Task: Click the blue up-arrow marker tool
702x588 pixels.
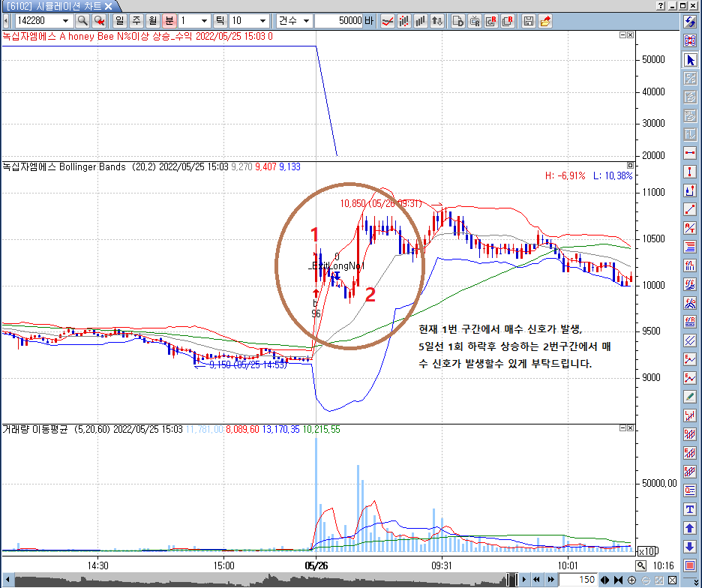Action: [x=690, y=528]
